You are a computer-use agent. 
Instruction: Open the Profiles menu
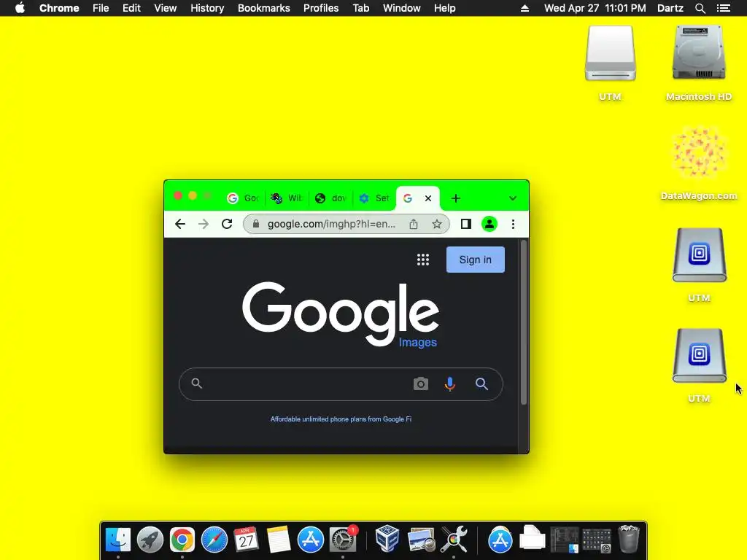pyautogui.click(x=321, y=8)
